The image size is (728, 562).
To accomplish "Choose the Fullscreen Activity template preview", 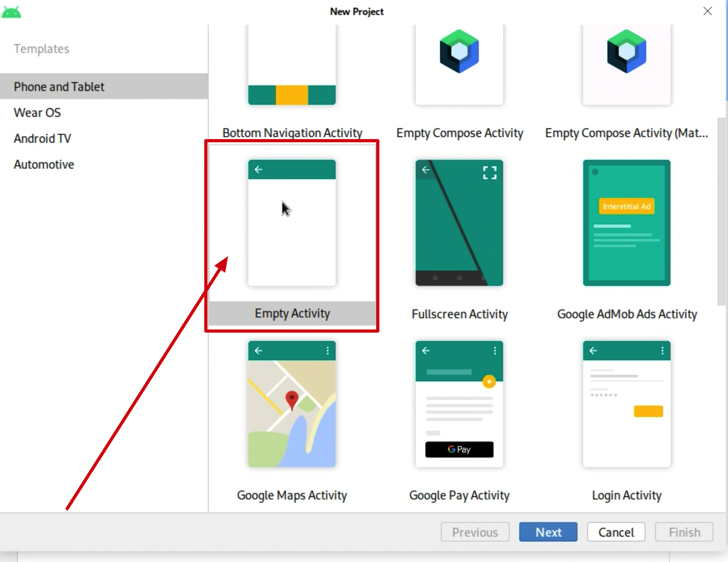I will click(459, 223).
